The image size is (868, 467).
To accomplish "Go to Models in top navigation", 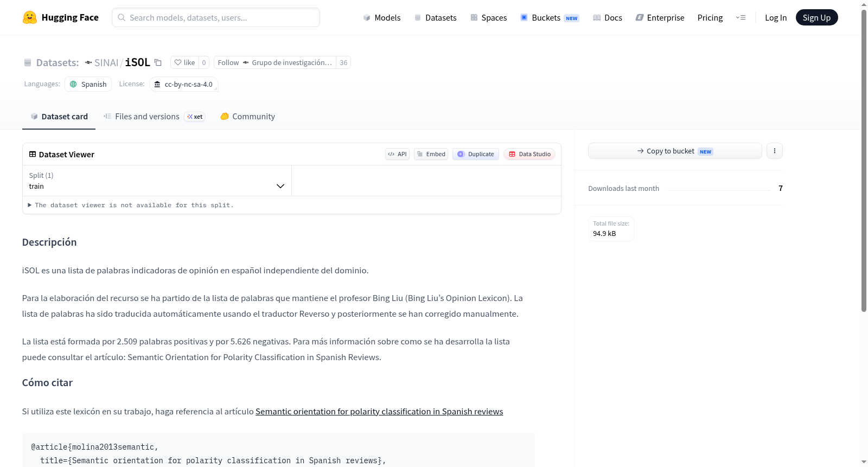I will [382, 18].
